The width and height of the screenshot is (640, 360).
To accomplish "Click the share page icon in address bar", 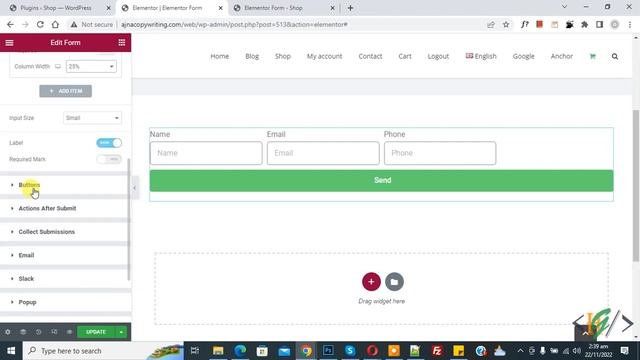I will [x=491, y=24].
